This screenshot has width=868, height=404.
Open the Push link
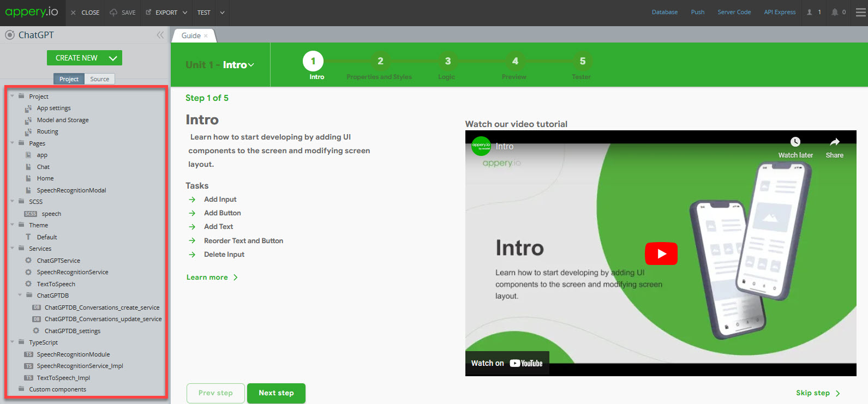(697, 12)
